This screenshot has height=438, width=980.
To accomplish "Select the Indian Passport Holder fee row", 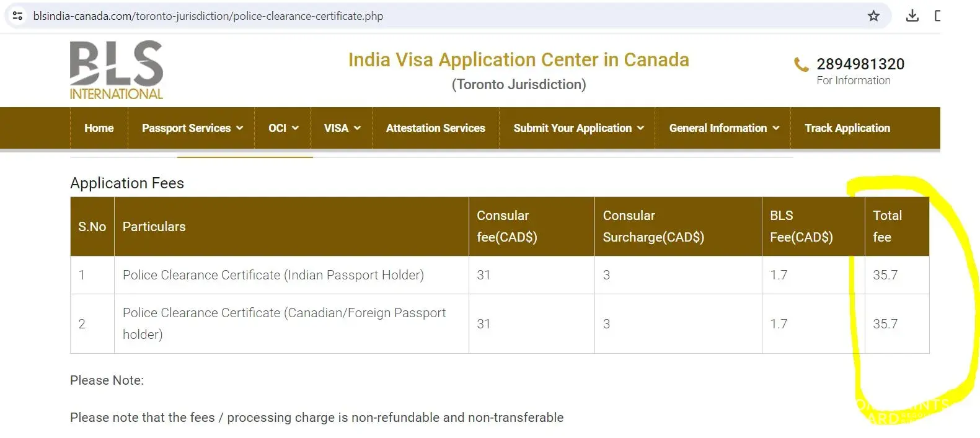I will coord(273,275).
